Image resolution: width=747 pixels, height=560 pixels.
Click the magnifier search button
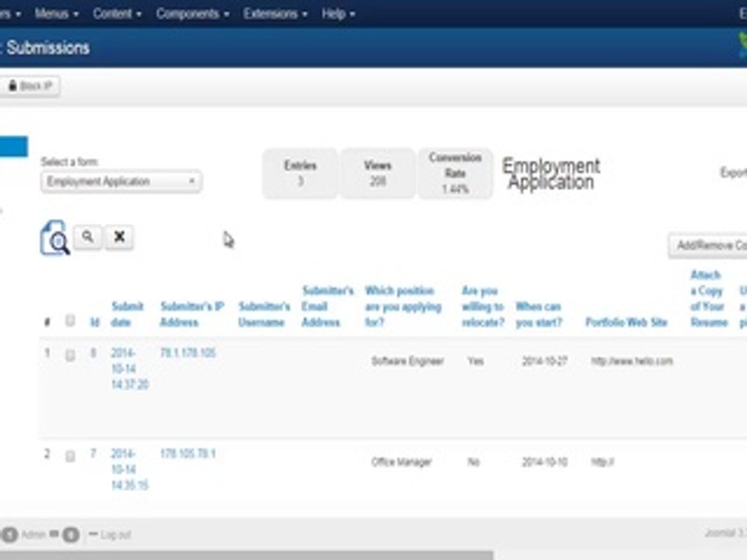pyautogui.click(x=88, y=236)
